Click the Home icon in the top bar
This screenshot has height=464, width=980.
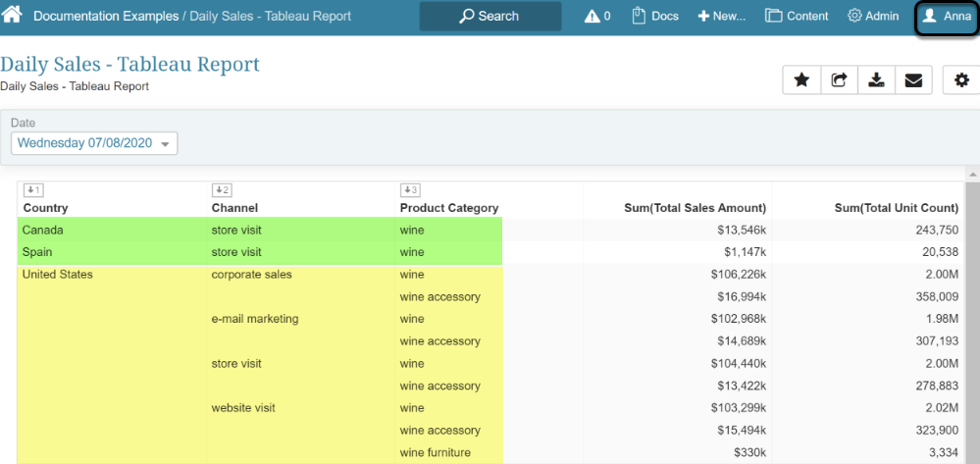point(14,16)
